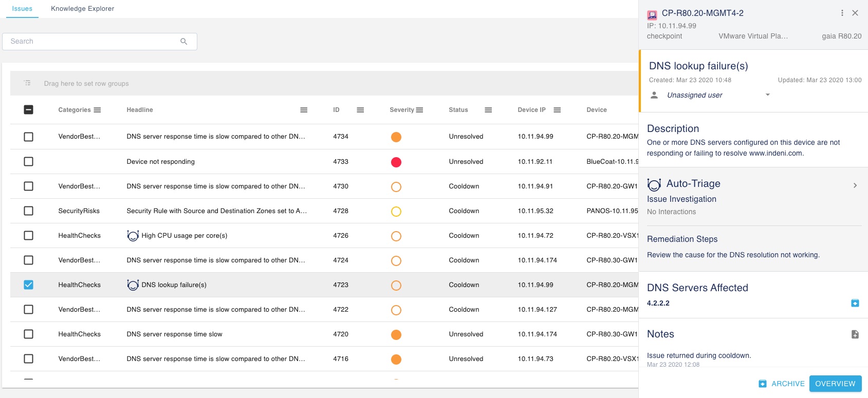Select the 'DNS server response time slow' headline
Viewport: 868px width, 398px height.
point(175,334)
